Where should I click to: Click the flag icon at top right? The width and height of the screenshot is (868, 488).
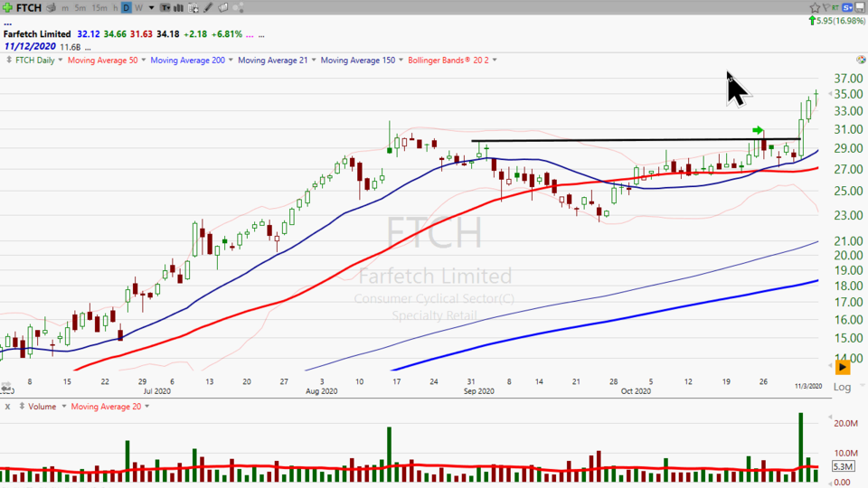[x=826, y=7]
